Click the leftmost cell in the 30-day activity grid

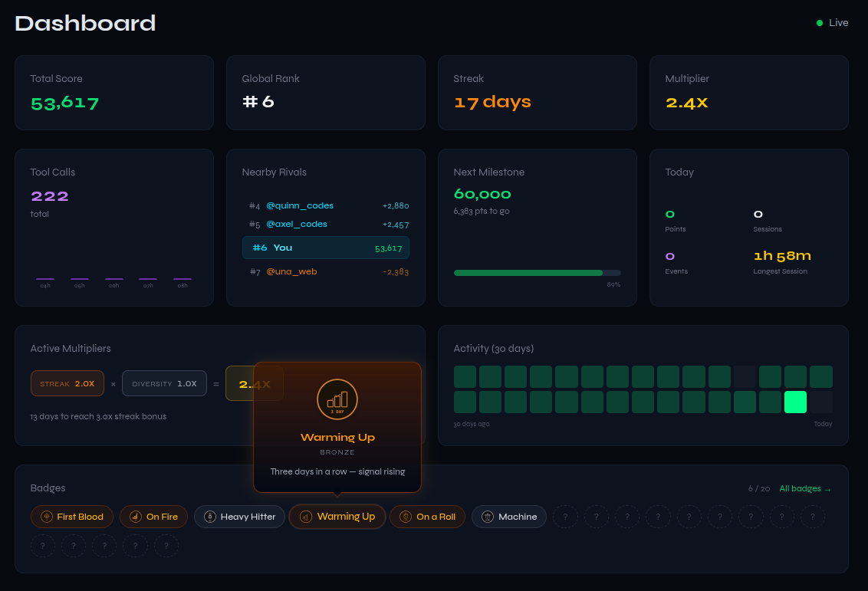coord(465,376)
